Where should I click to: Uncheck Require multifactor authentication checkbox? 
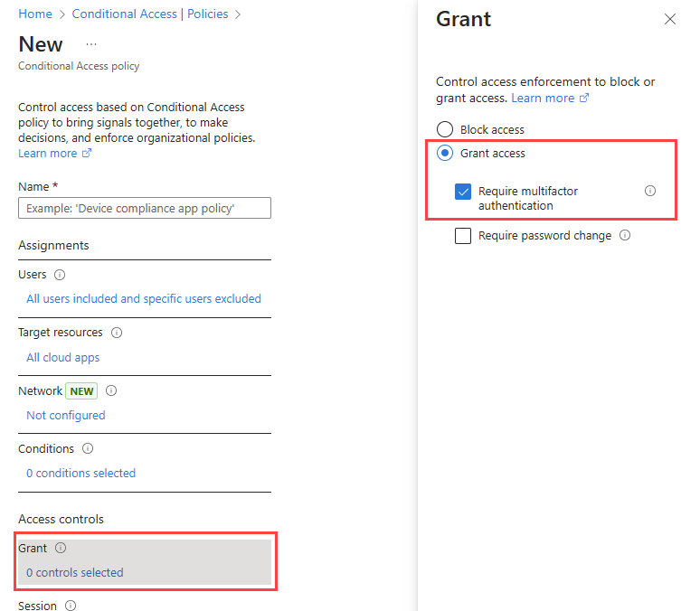tap(463, 192)
